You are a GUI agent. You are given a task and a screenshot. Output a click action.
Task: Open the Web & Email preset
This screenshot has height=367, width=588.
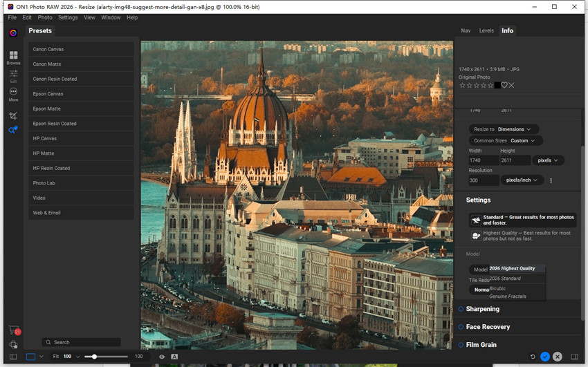pos(81,213)
